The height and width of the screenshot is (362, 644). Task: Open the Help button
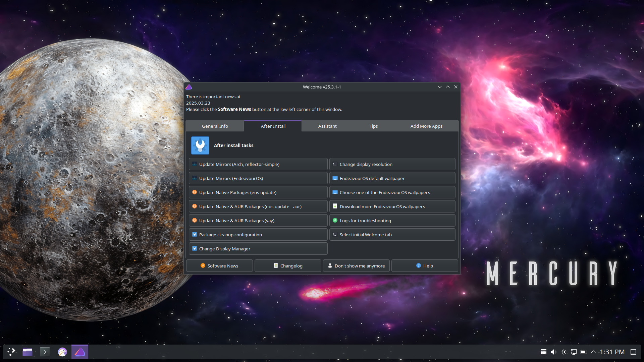click(425, 266)
